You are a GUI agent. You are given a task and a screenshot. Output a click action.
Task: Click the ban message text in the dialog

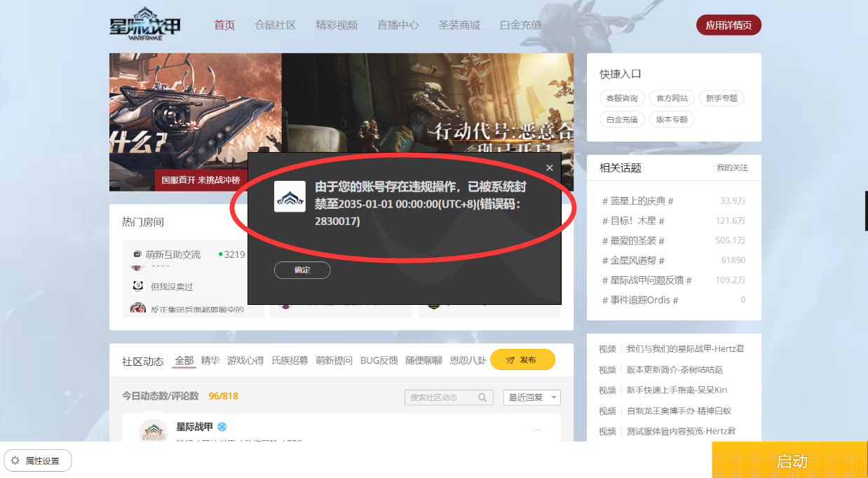coord(421,204)
